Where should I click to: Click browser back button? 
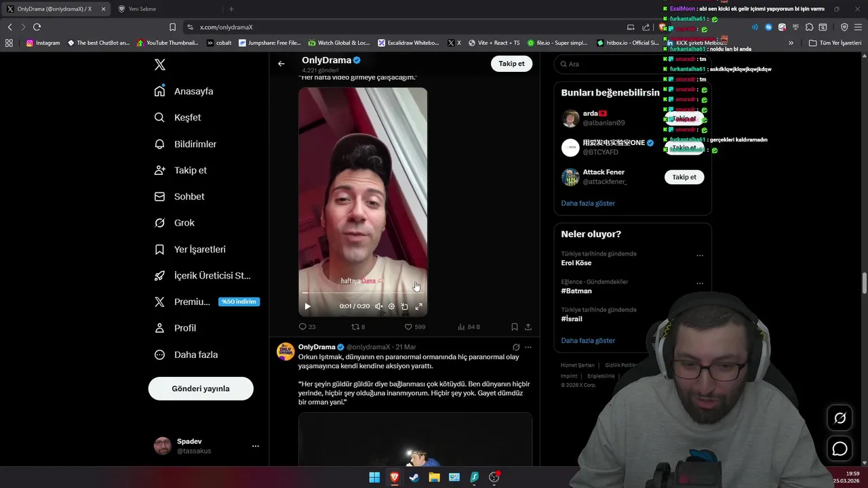click(9, 27)
